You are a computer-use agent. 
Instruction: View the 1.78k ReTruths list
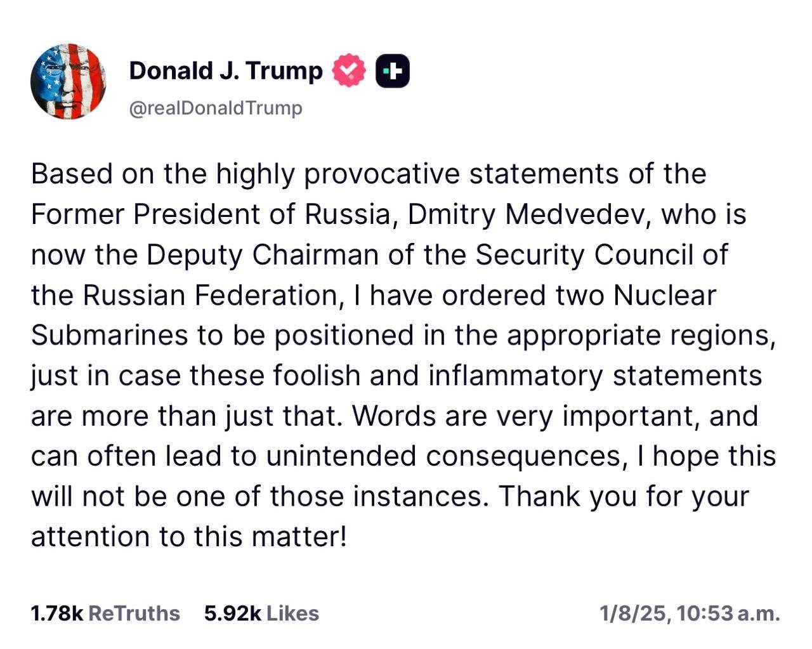point(105,613)
